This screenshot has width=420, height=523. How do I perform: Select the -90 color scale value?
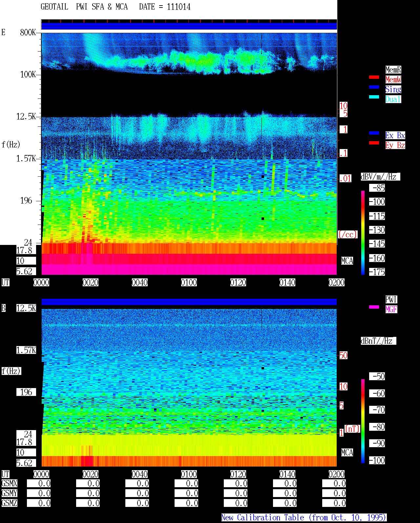[377, 443]
